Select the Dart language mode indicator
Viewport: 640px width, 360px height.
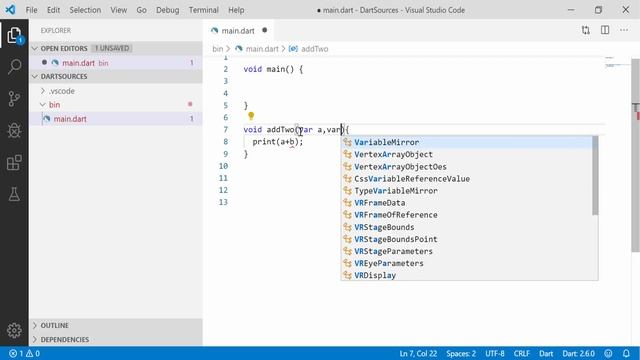546,353
